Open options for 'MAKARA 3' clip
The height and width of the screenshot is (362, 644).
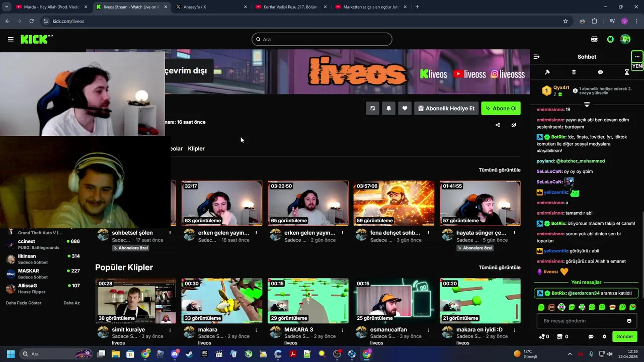[342, 330]
